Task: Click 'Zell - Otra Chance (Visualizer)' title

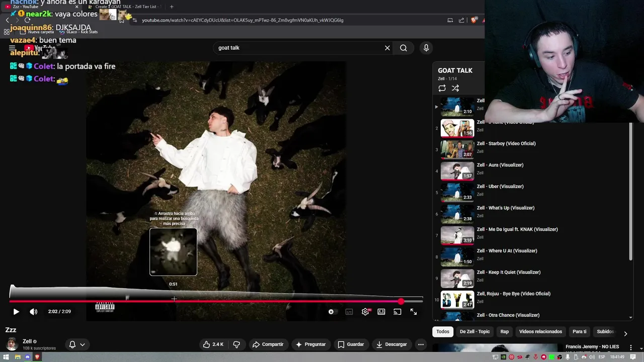Action: (508, 315)
